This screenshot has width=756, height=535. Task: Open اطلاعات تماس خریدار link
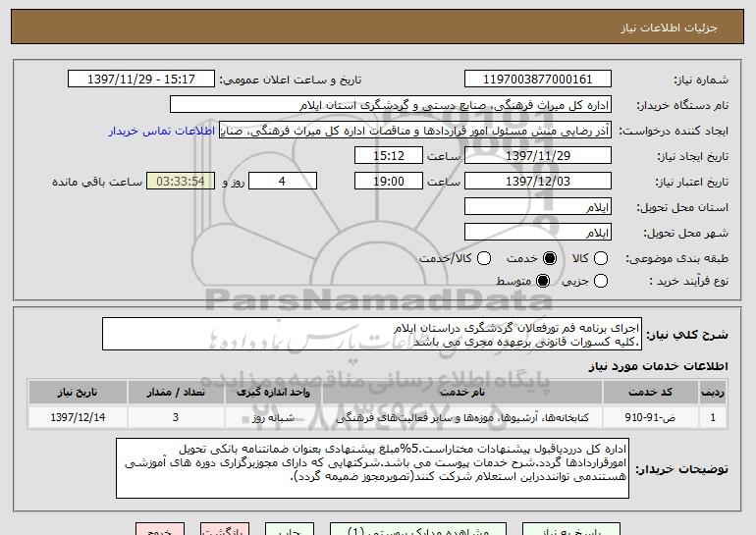coord(162,131)
